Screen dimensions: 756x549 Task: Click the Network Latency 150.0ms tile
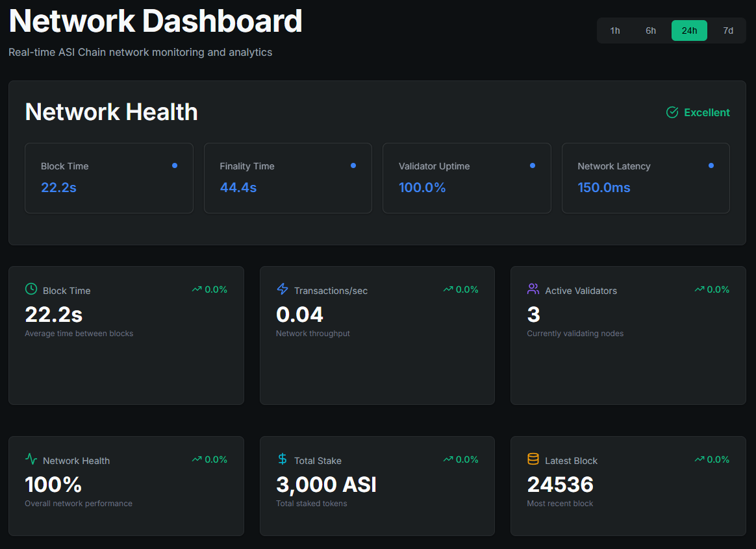coord(646,178)
